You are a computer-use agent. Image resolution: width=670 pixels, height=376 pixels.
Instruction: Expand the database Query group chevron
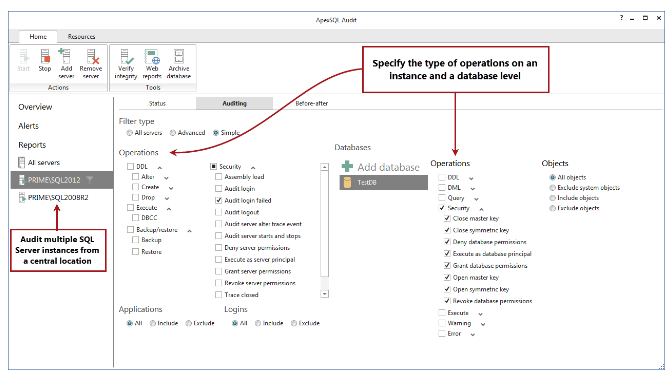coord(476,199)
